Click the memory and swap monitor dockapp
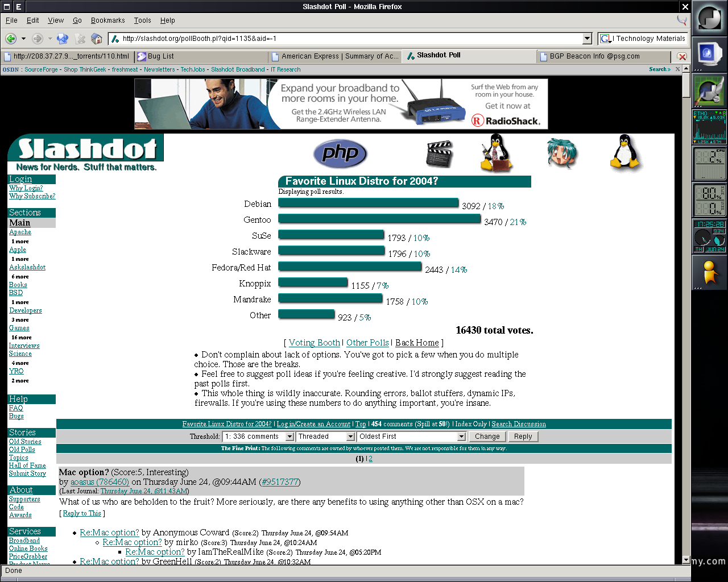 [x=709, y=200]
